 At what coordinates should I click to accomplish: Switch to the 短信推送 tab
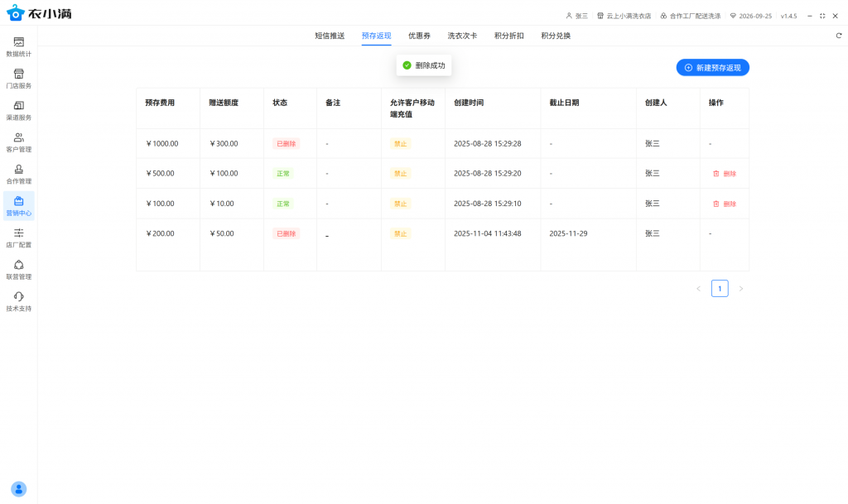tap(330, 36)
